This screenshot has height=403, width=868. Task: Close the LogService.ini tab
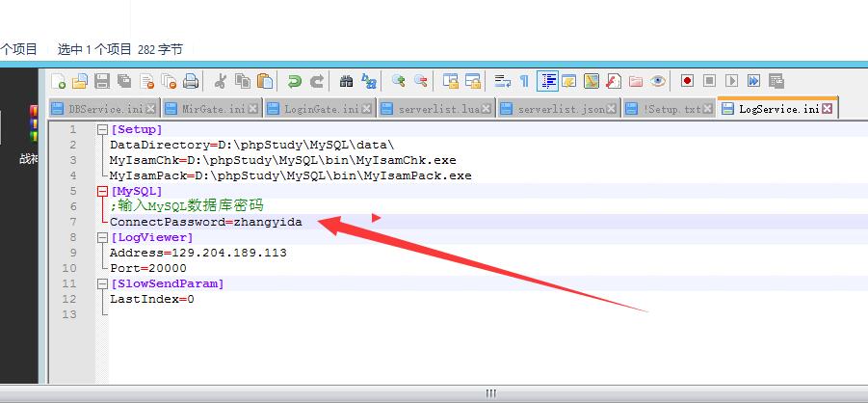click(x=828, y=110)
